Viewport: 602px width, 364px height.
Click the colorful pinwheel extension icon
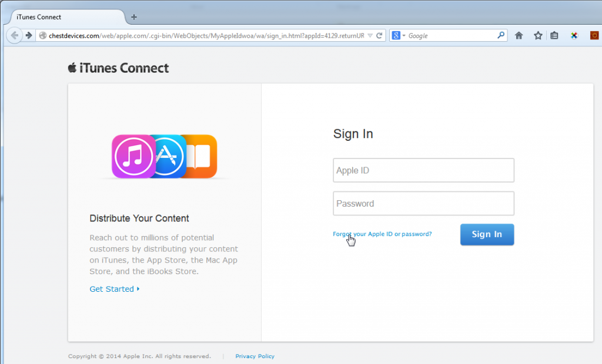coord(574,36)
